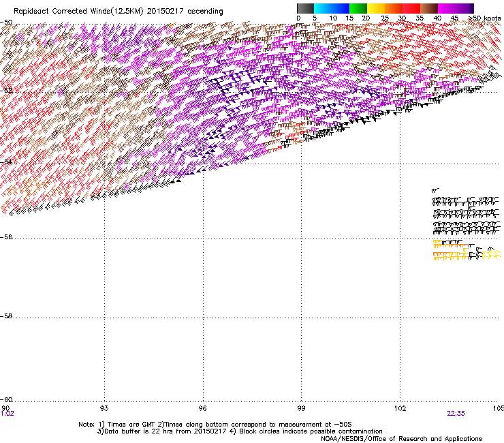Click the green 15-20 knots legend swatch
This screenshot has width=504, height=443.
(x=358, y=8)
